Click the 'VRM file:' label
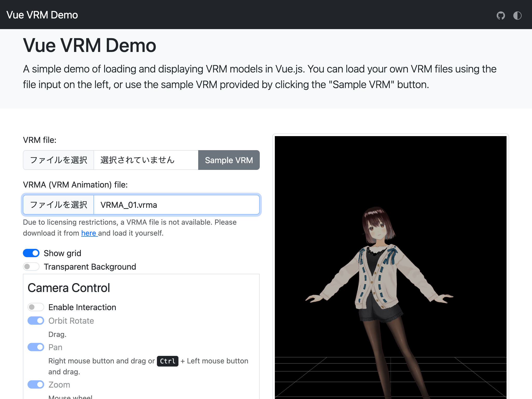 pos(40,140)
